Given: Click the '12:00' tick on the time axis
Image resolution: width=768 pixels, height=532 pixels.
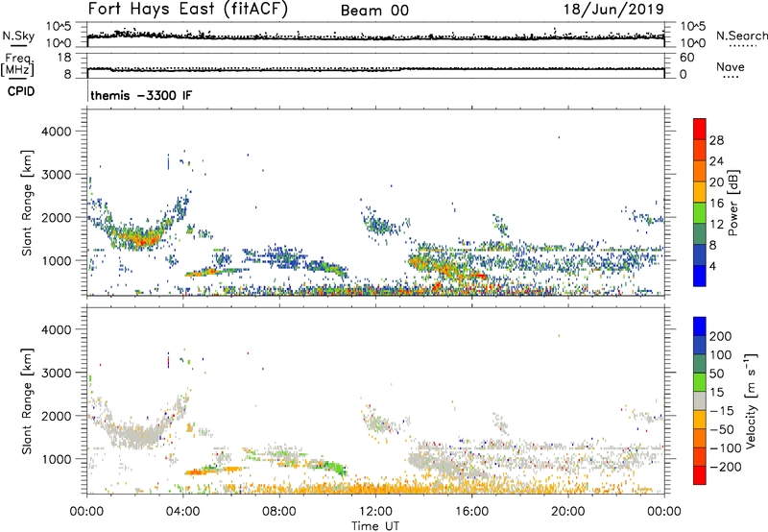Looking at the screenshot, I should coord(375,512).
